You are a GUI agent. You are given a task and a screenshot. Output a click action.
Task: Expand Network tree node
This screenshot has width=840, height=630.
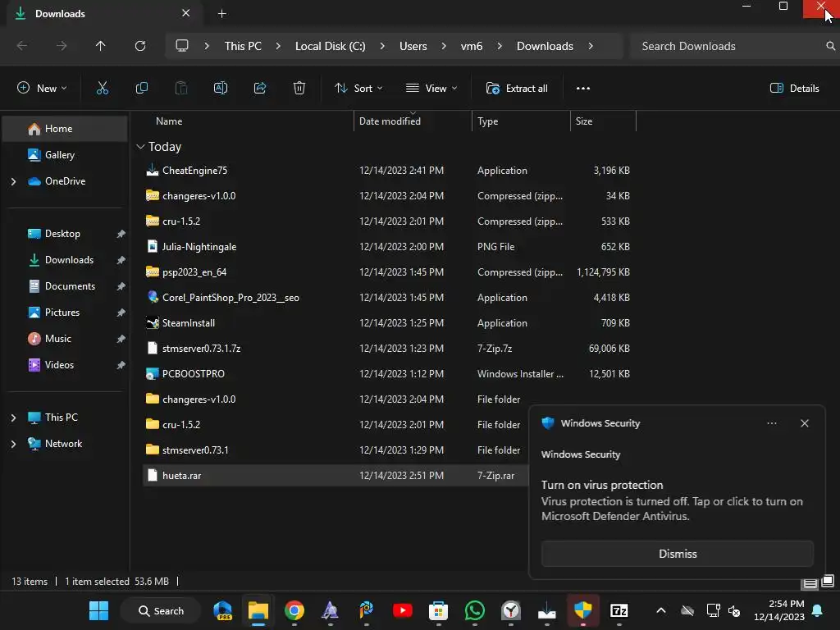(13, 444)
